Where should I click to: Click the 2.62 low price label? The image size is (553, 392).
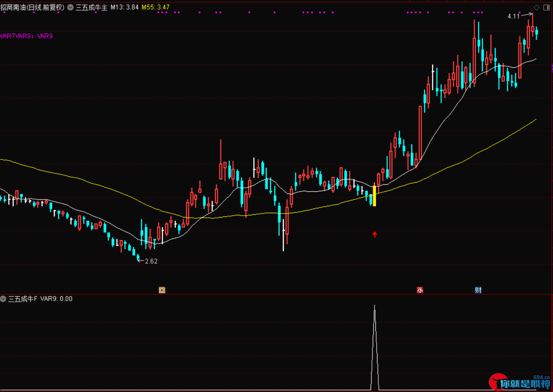[152, 261]
